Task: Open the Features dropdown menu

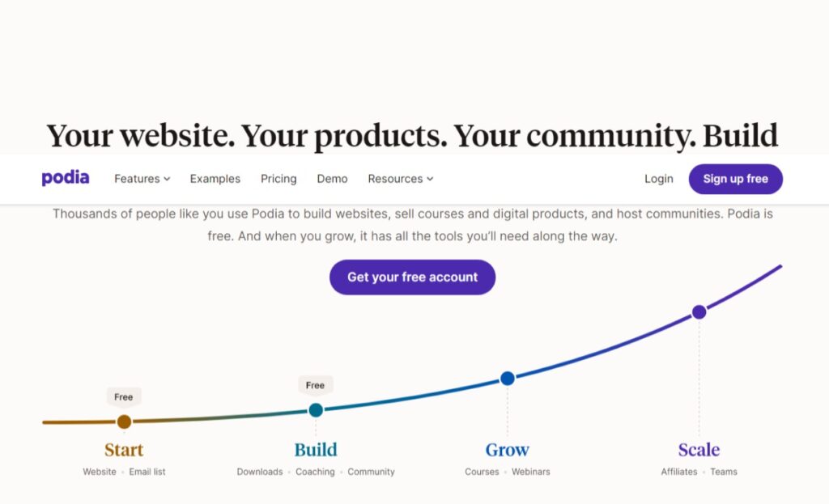Action: (142, 179)
